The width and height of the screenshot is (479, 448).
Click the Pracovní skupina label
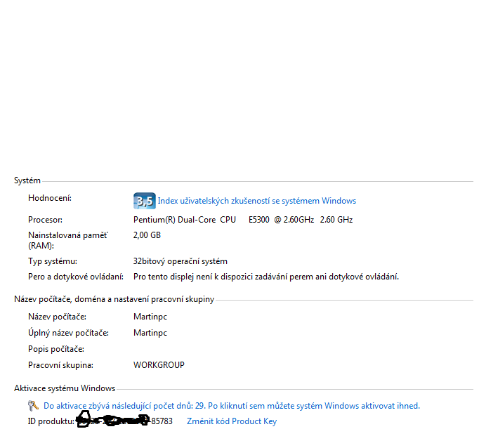(61, 365)
